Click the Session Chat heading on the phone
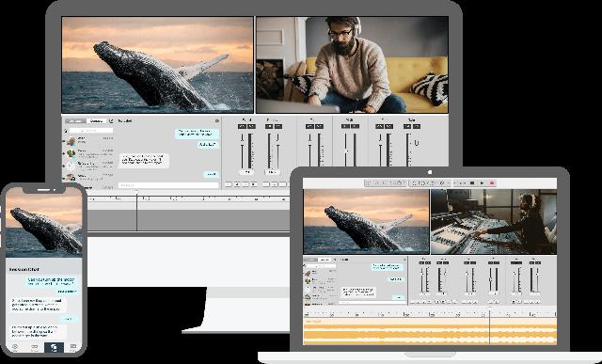 24,270
